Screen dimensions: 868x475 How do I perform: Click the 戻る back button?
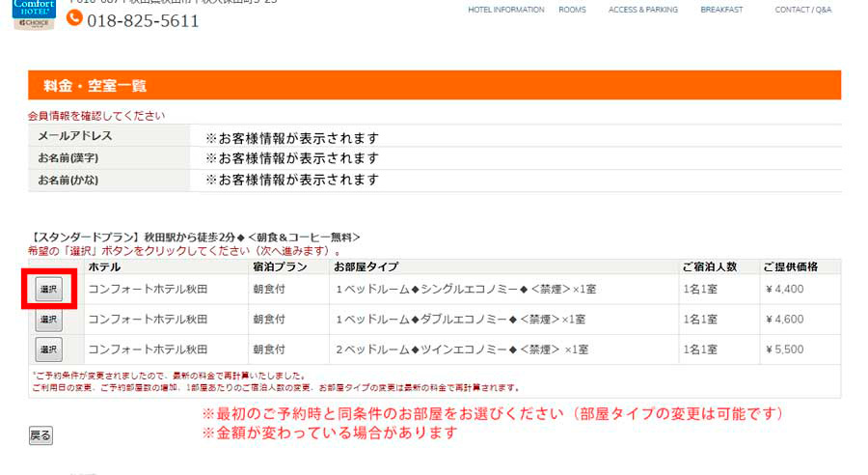point(41,435)
